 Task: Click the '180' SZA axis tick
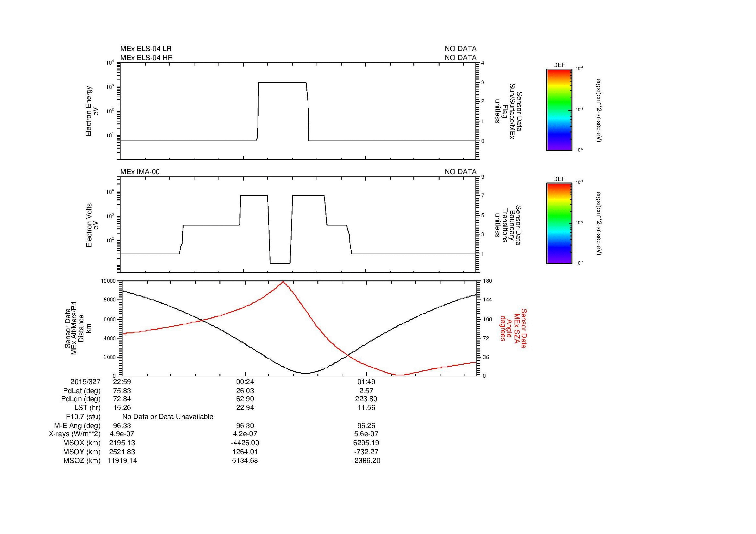tap(488, 281)
